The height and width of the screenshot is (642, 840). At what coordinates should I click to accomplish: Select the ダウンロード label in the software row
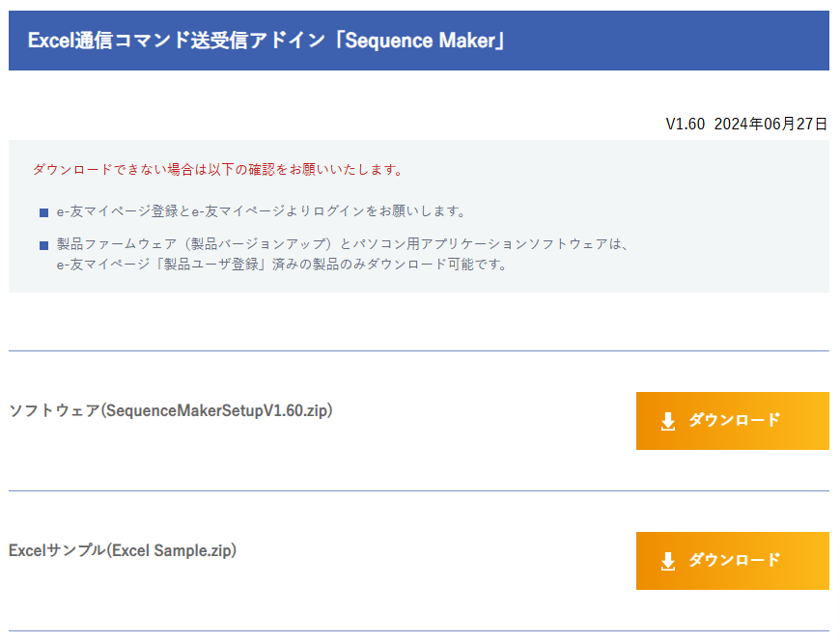click(x=735, y=420)
